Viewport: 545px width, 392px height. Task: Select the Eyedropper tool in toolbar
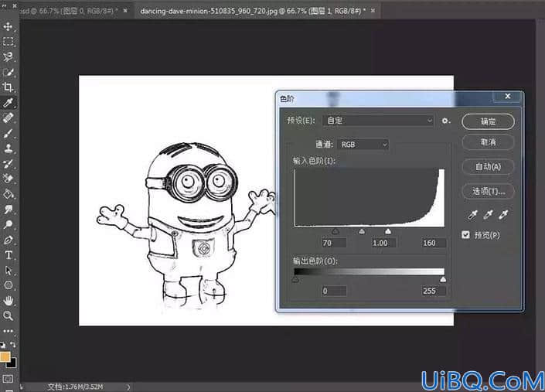tap(8, 102)
